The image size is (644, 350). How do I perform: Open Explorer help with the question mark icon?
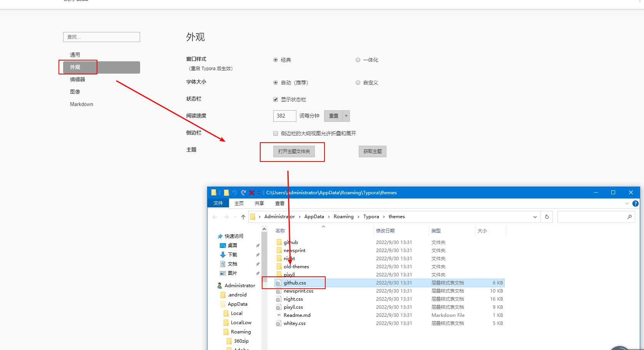click(x=636, y=204)
